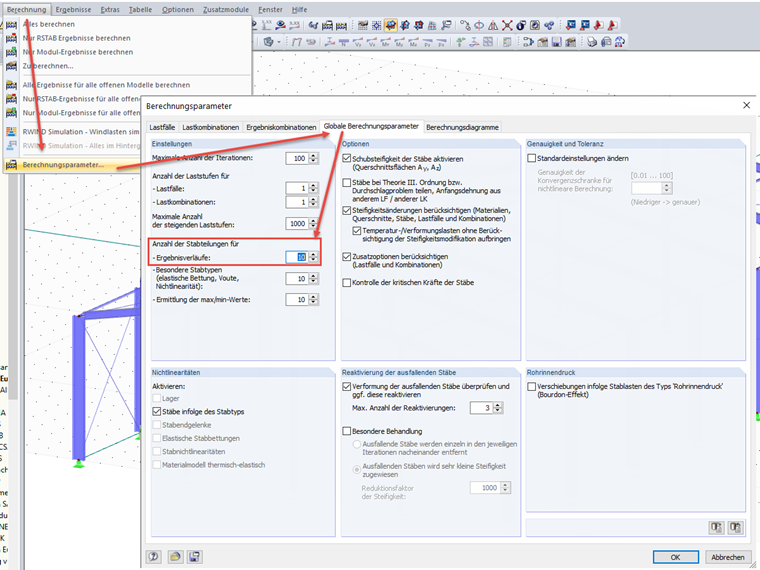Screen dimensions: 760x570
Task: Choose Nur Modul-Ergebnisse berechnen menu entry
Action: click(78, 52)
